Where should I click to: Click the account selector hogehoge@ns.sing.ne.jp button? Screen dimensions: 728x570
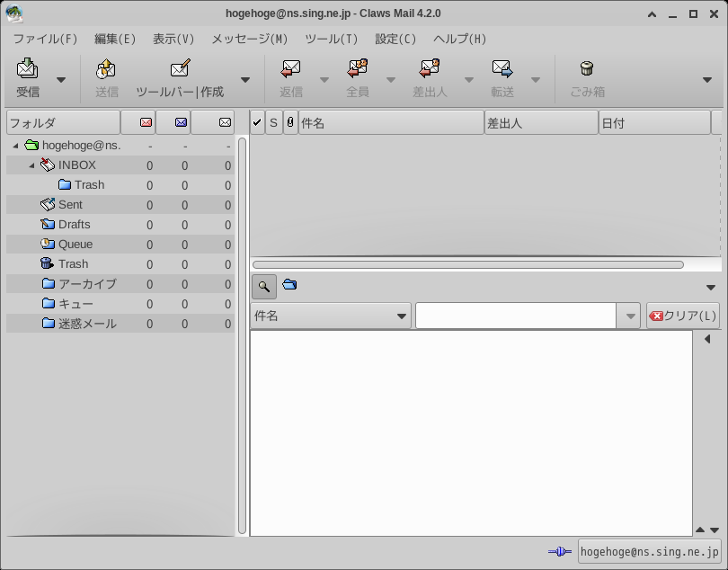[649, 552]
